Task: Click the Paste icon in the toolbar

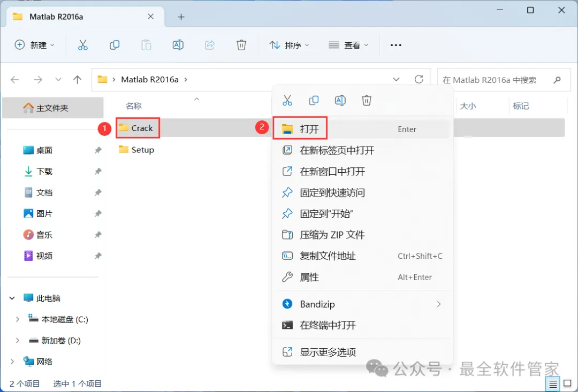Action: click(x=146, y=45)
